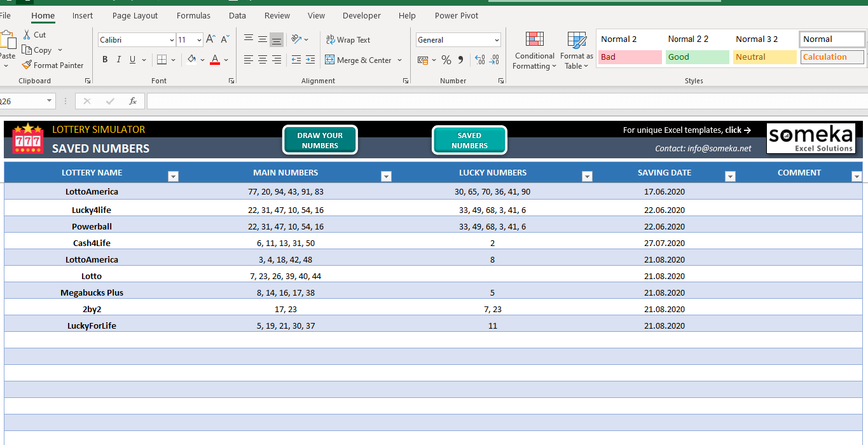This screenshot has height=445, width=868.
Task: Apply the Good cell style
Action: (697, 57)
